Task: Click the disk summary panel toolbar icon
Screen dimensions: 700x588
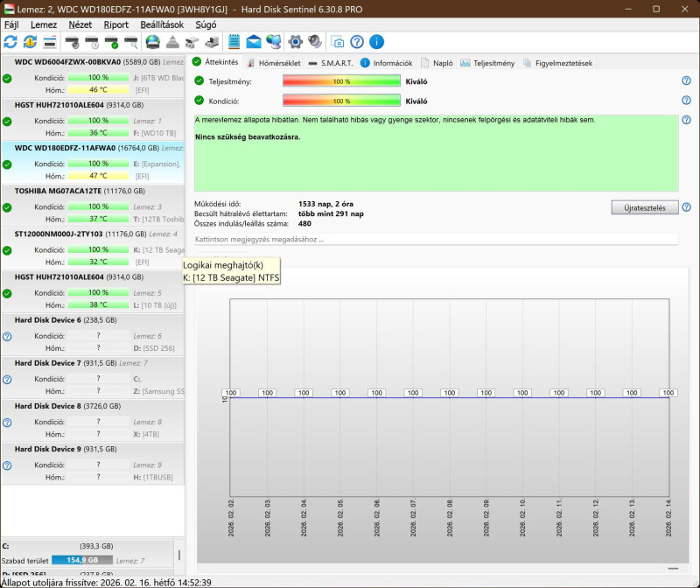Action: [50, 42]
